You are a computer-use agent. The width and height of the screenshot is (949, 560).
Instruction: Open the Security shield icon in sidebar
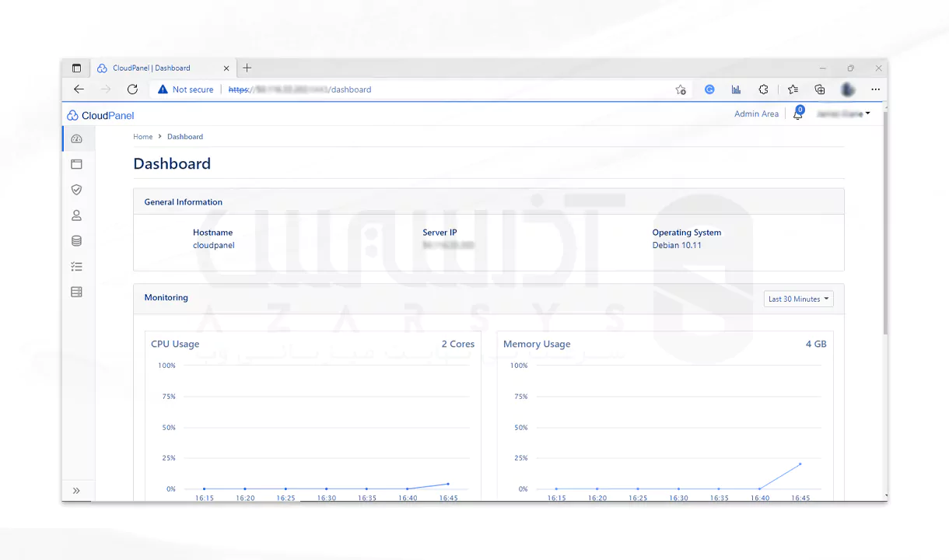76,190
